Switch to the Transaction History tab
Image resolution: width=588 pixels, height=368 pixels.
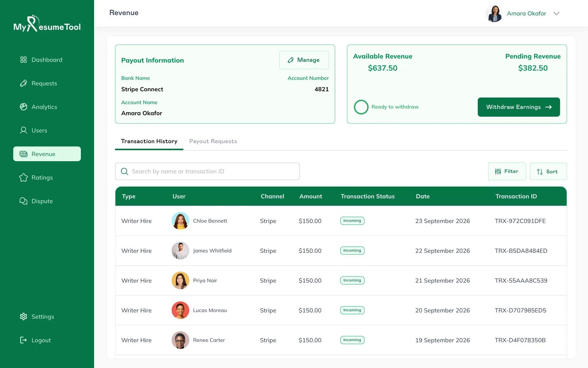coord(149,141)
